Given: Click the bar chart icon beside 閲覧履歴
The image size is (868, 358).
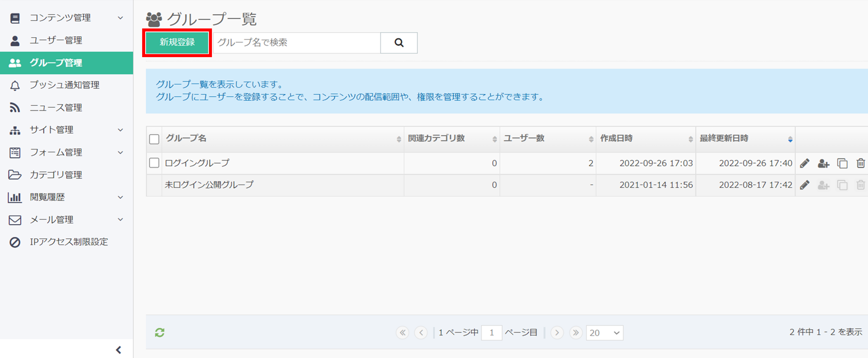Looking at the screenshot, I should pyautogui.click(x=15, y=197).
